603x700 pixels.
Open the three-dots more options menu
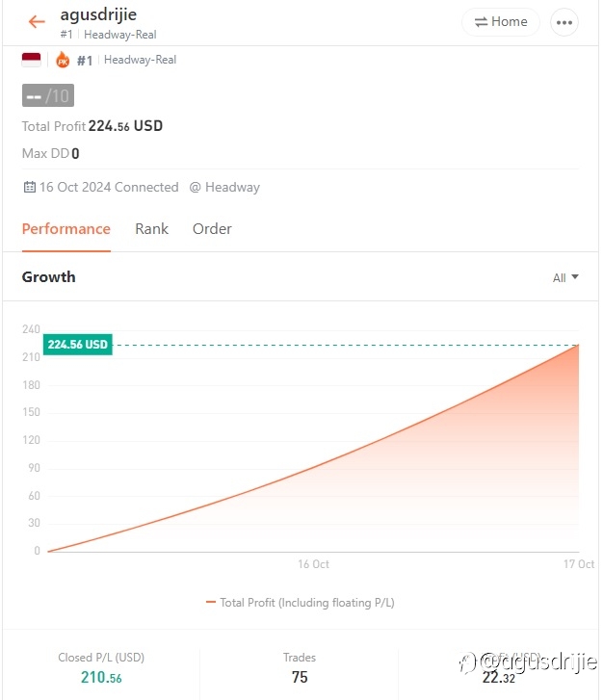[x=564, y=22]
